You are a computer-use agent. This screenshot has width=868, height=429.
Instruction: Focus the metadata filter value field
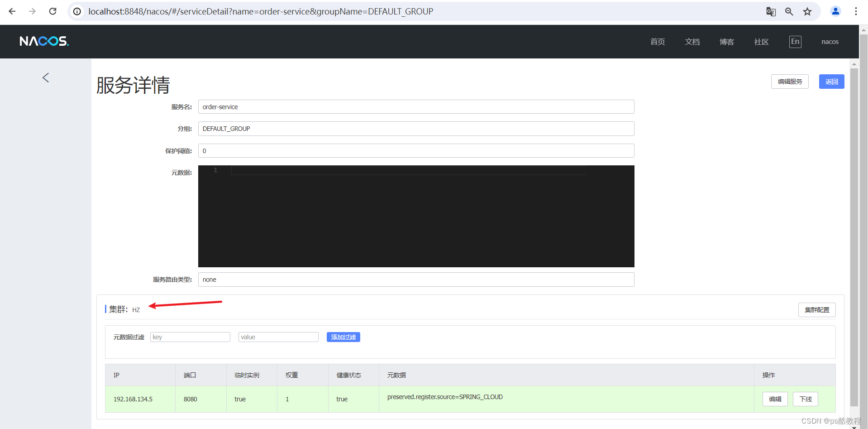point(278,337)
